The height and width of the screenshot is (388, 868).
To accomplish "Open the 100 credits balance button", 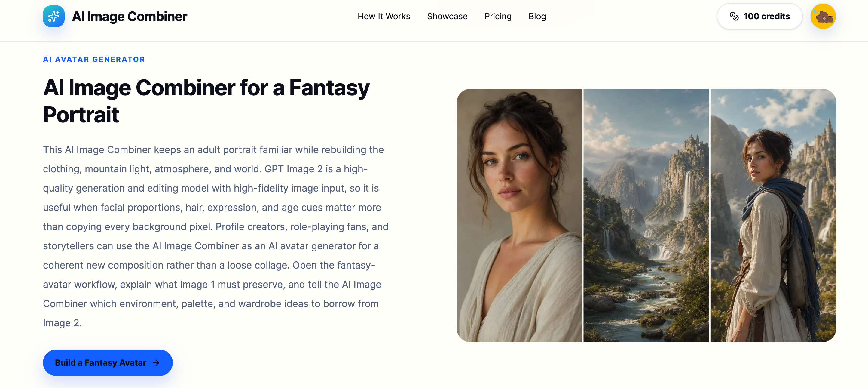I will click(x=759, y=16).
